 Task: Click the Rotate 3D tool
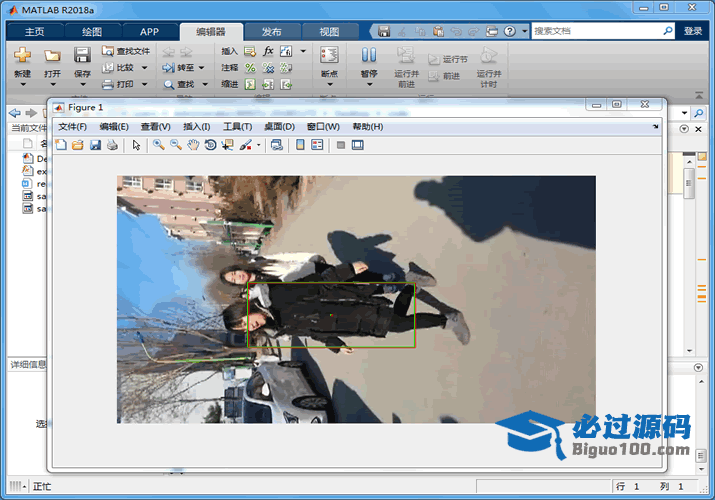pos(210,145)
